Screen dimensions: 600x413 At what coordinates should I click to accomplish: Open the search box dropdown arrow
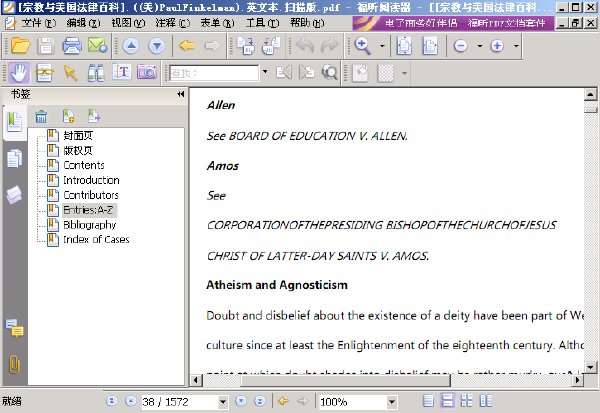[265, 72]
